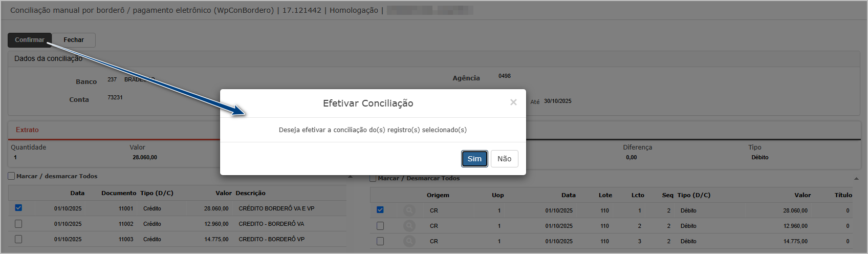The width and height of the screenshot is (868, 254).
Task: Sort by the Valor column in the ledger table
Action: click(802, 195)
